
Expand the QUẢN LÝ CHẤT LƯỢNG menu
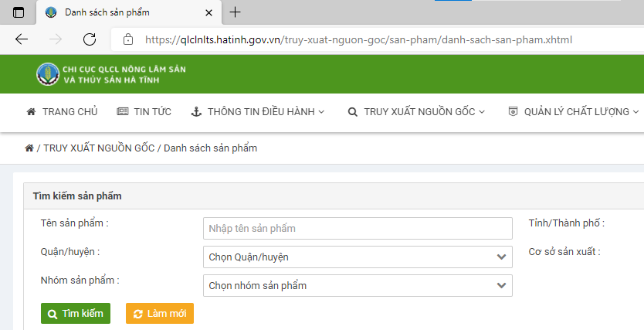[x=573, y=112]
